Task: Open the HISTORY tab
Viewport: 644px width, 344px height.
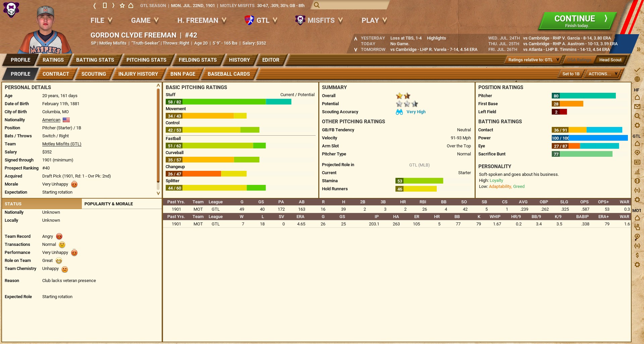Action: click(x=239, y=60)
